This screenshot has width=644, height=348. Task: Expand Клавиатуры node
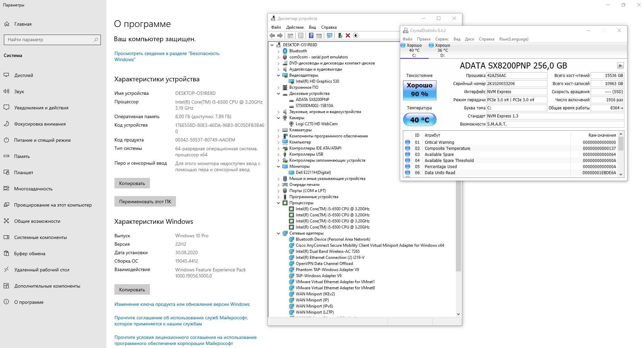coord(279,130)
